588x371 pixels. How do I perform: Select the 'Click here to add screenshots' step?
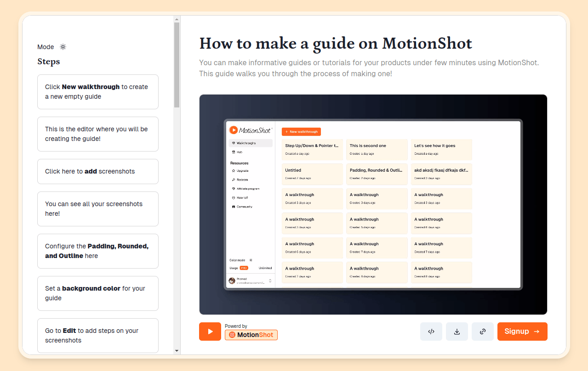(98, 171)
